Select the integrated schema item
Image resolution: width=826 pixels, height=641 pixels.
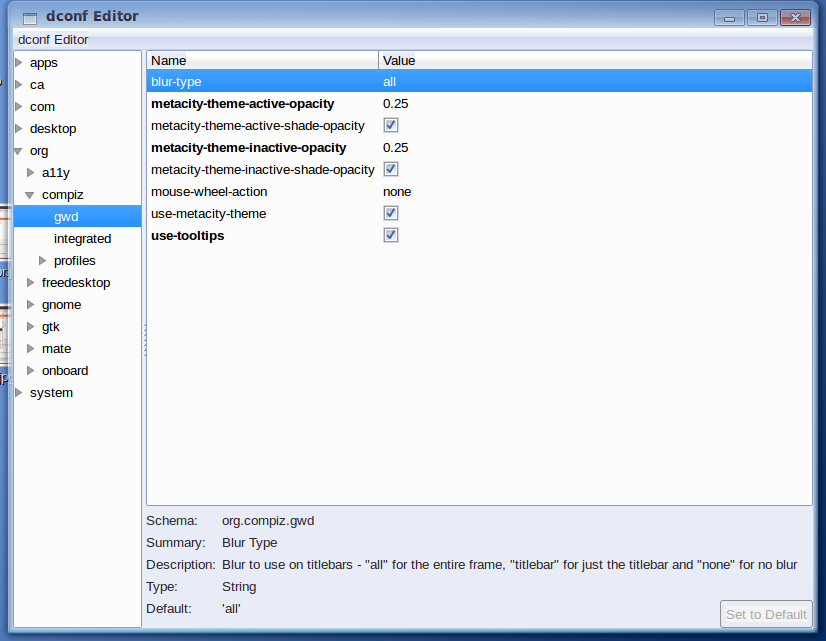[83, 238]
